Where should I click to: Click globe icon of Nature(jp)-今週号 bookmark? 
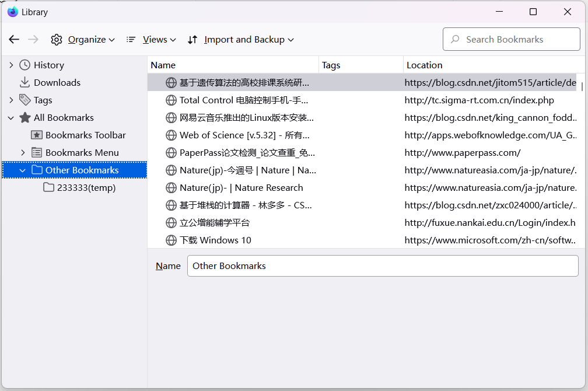[x=171, y=170]
